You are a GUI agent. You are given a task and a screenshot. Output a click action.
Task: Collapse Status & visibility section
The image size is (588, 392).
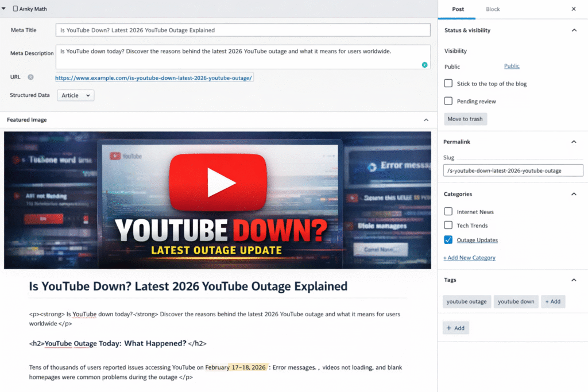click(x=574, y=30)
